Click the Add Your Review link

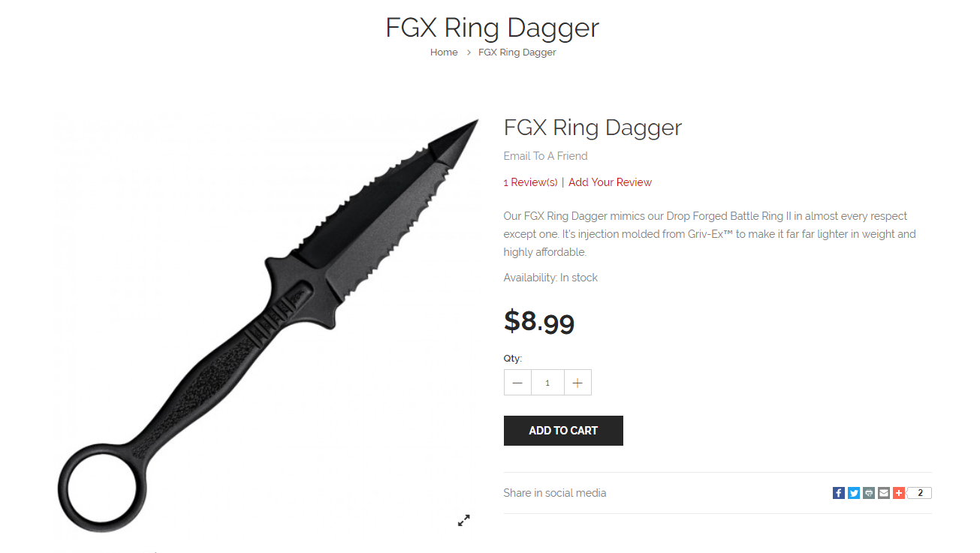[x=610, y=182]
